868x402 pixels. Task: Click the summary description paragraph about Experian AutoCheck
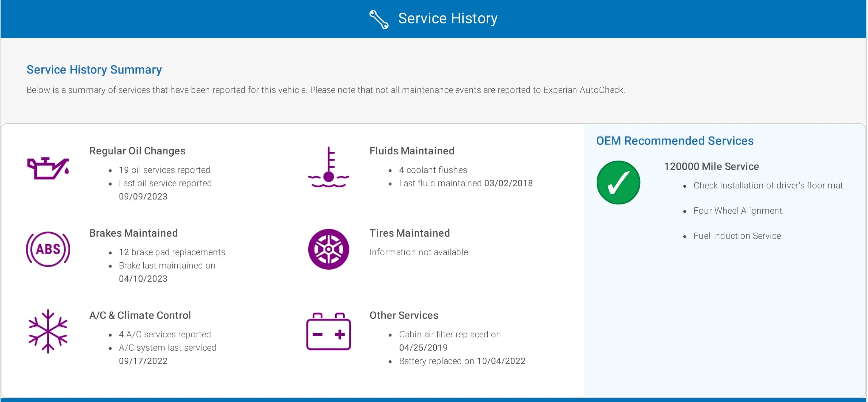[326, 90]
